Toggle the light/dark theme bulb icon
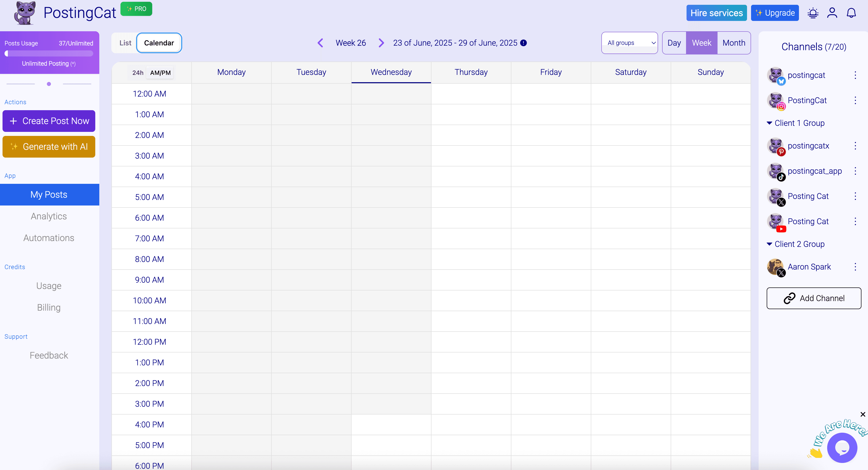868x470 pixels. pos(813,13)
